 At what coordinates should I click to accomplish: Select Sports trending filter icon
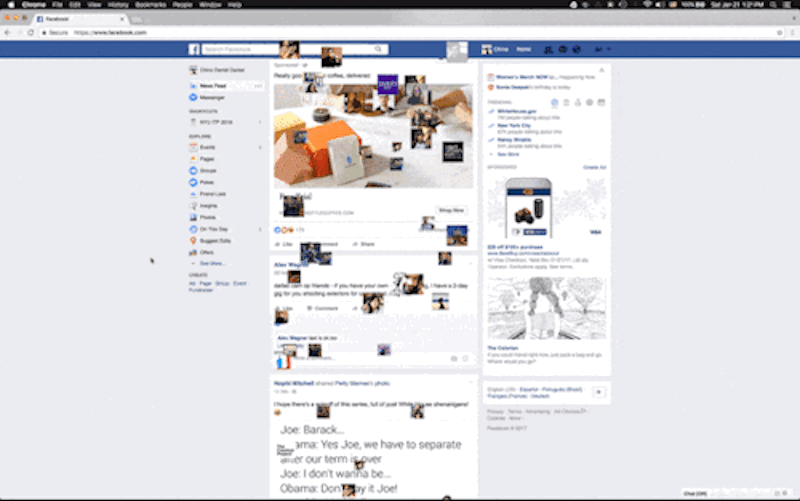coord(590,103)
